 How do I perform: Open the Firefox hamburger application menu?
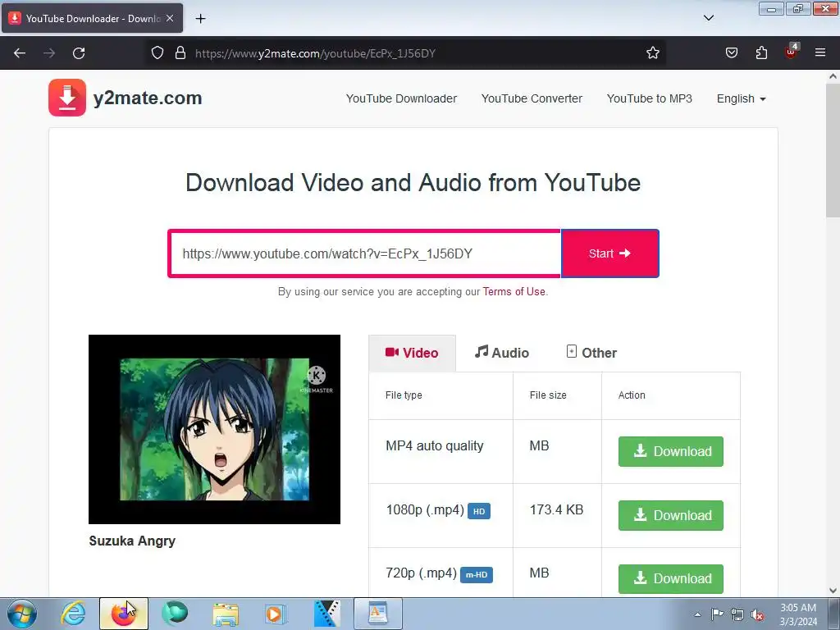820,53
